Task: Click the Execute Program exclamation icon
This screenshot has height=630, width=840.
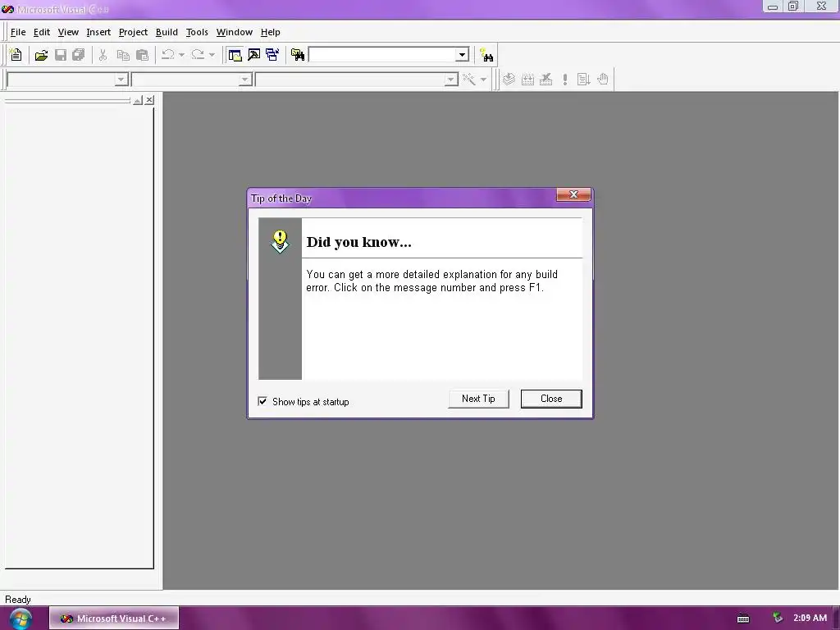Action: pyautogui.click(x=565, y=80)
